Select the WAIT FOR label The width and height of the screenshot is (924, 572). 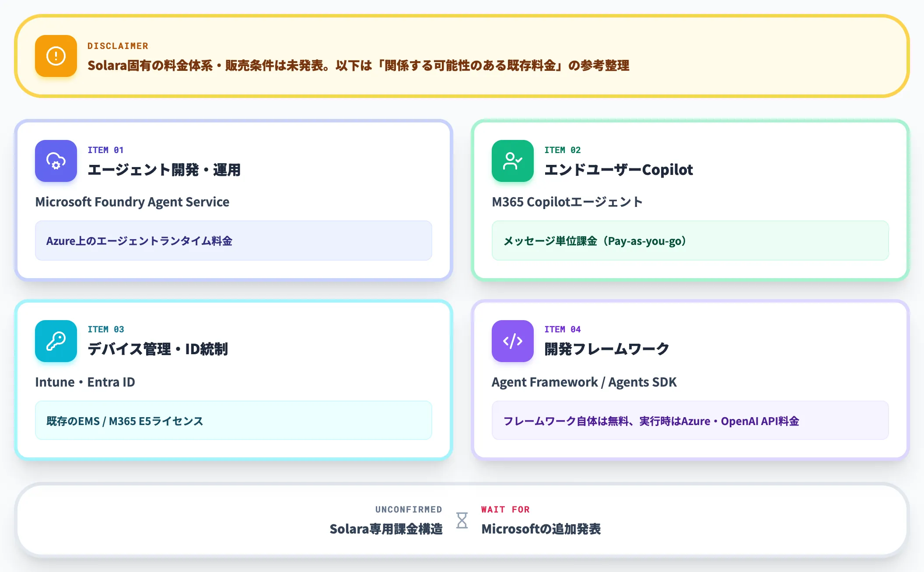(x=505, y=509)
